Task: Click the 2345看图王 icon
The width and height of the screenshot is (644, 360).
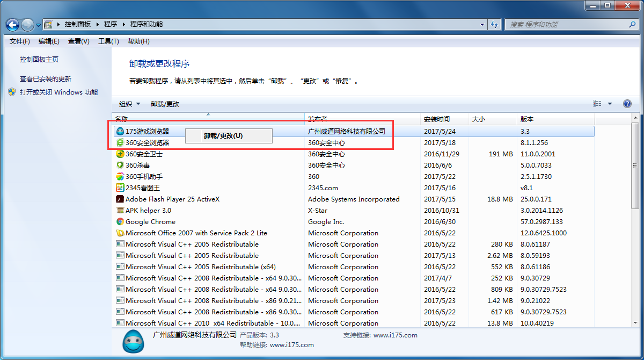Action: click(120, 188)
